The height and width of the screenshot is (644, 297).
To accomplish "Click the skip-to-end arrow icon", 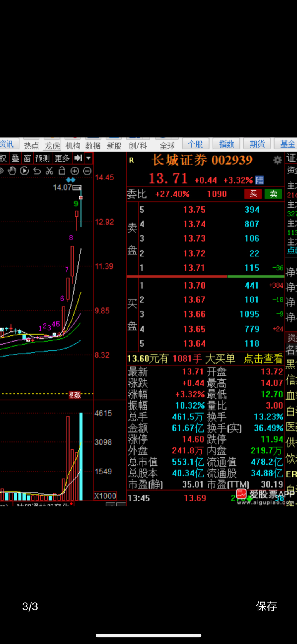I will 78,158.
